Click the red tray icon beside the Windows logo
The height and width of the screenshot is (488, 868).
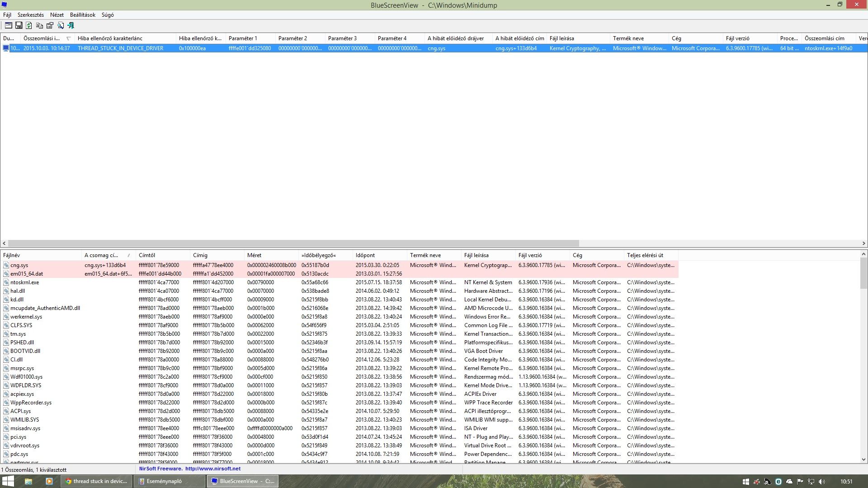pyautogui.click(x=757, y=482)
